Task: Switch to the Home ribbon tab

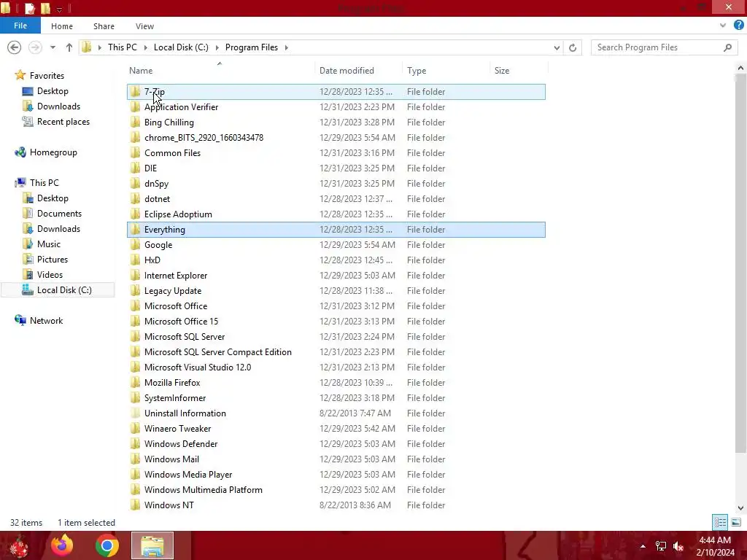Action: click(x=62, y=26)
